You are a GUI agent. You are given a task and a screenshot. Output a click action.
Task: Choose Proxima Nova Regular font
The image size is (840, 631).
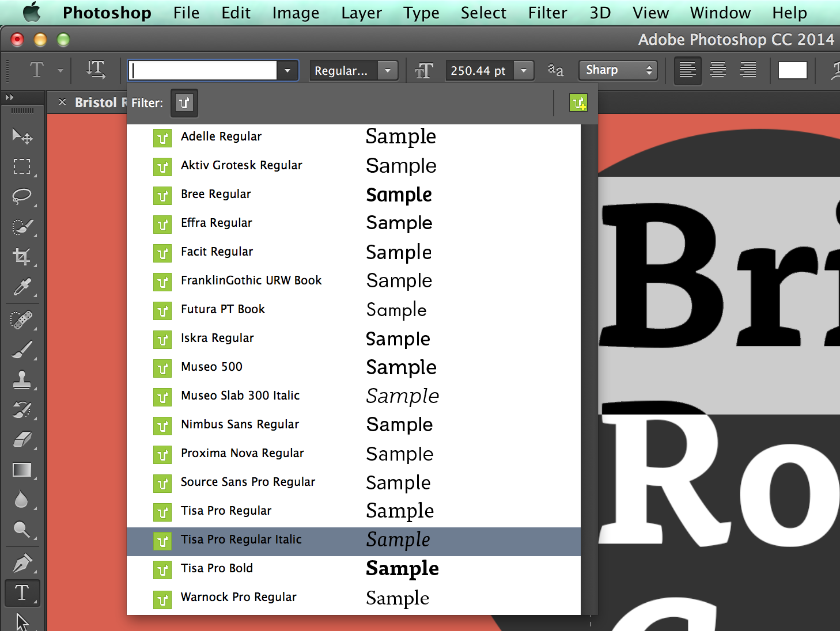[x=354, y=453]
